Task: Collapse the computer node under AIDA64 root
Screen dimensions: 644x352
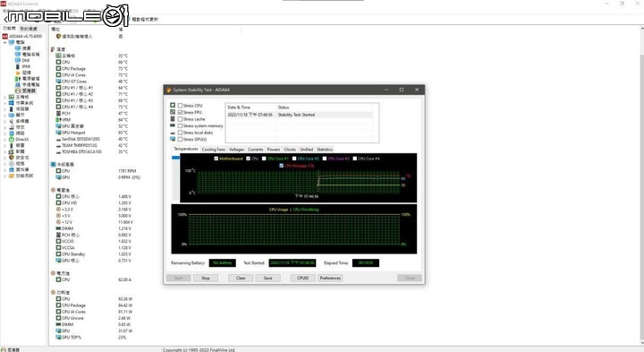Action: [5, 42]
